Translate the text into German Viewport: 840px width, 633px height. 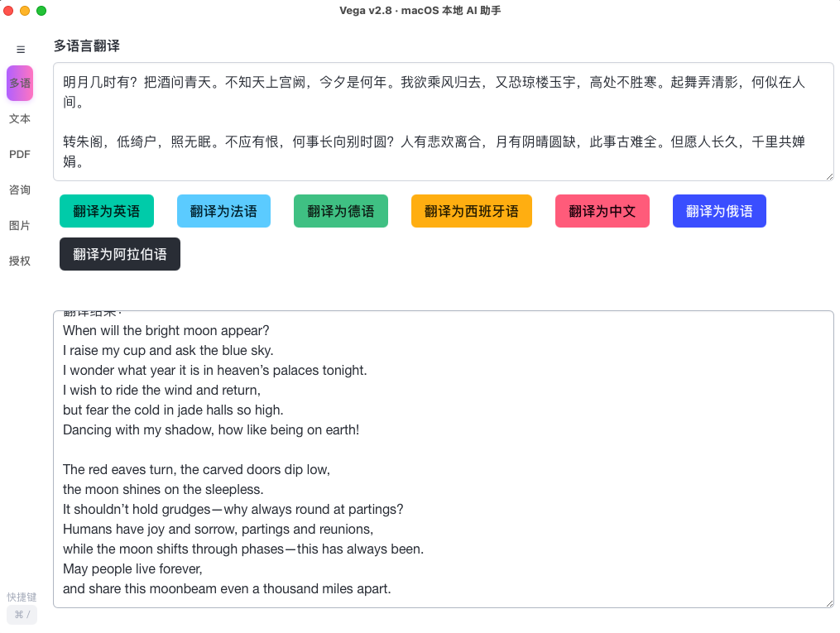click(x=340, y=211)
